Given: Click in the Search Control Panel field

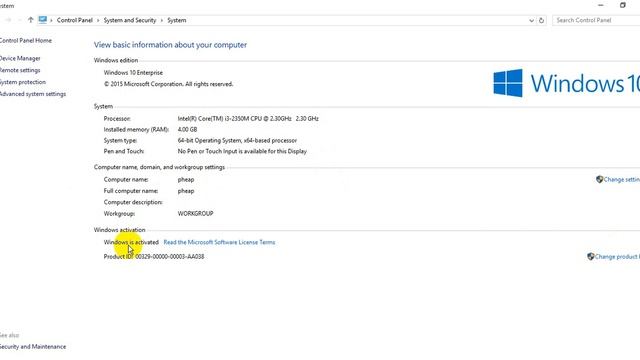Looking at the screenshot, I should coord(597,20).
